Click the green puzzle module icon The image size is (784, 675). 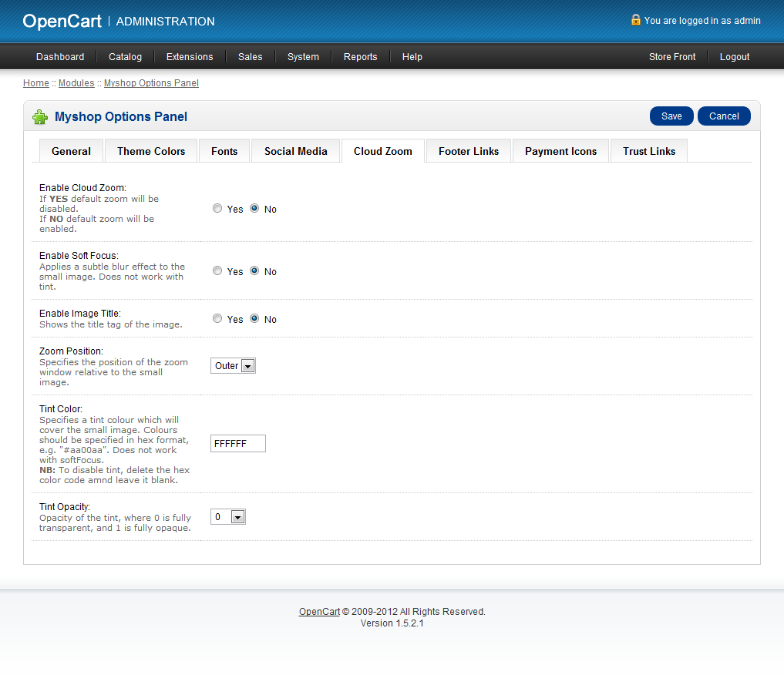40,117
